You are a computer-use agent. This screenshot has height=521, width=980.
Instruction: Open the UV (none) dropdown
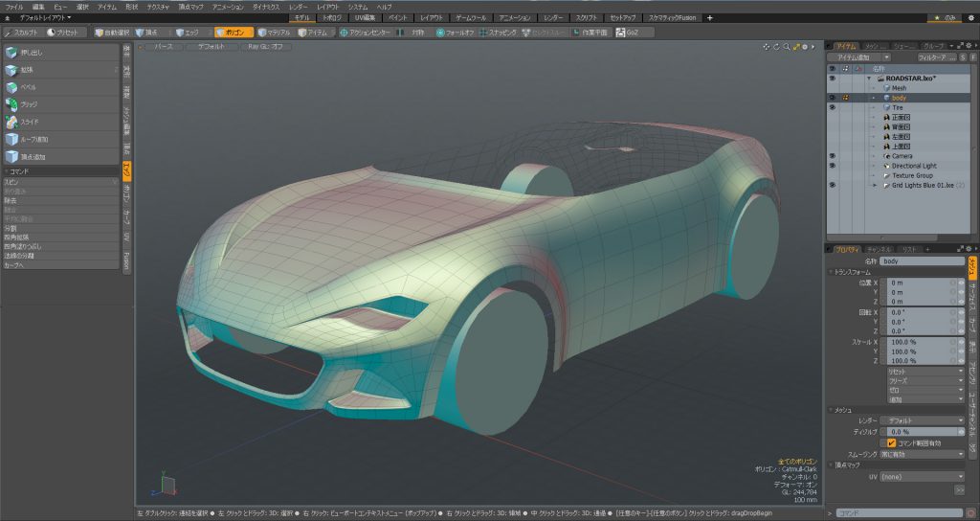pyautogui.click(x=922, y=477)
